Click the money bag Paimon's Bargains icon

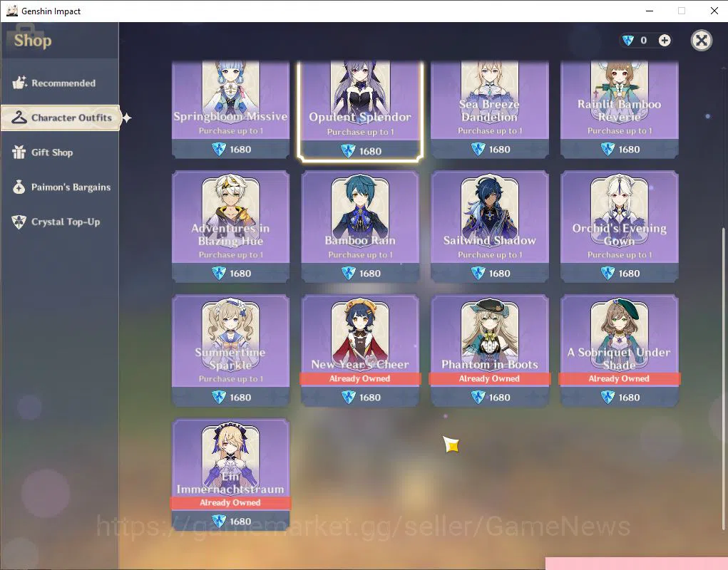tap(19, 187)
